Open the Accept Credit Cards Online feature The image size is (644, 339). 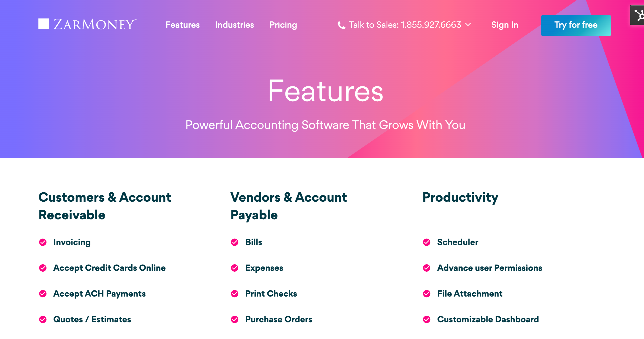pyautogui.click(x=109, y=268)
